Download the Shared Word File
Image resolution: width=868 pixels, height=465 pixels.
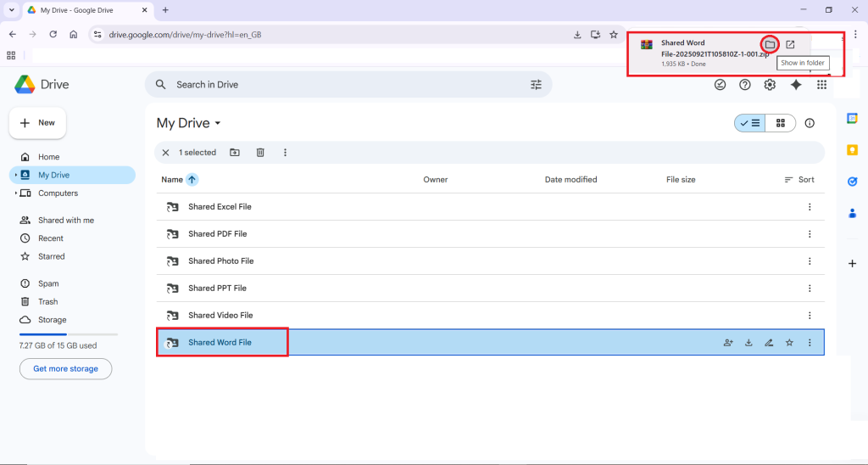748,343
